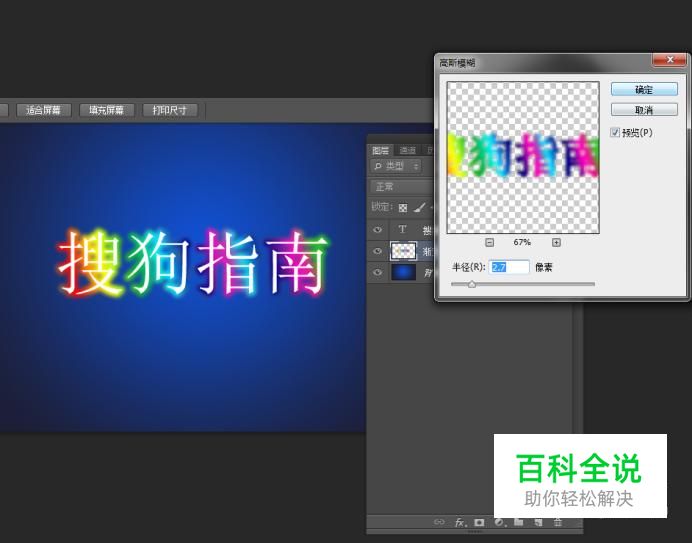The image size is (692, 543).
Task: Click the 填充屏幕 fill screen button
Action: click(106, 110)
